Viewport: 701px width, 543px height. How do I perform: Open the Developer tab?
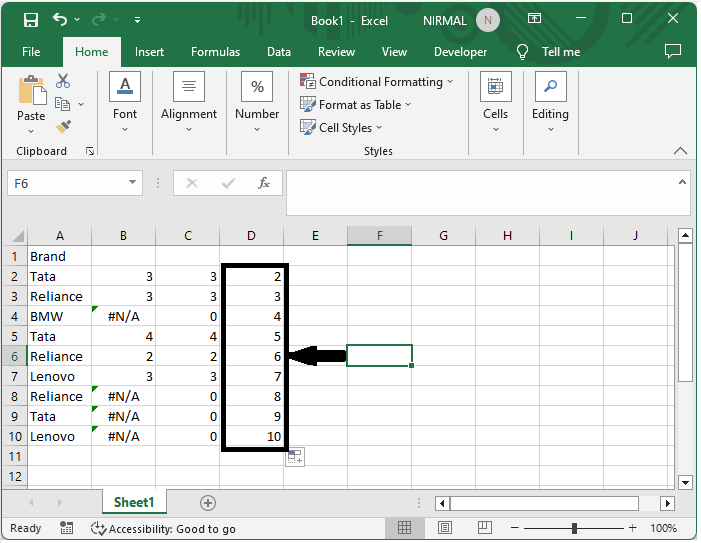[x=460, y=52]
